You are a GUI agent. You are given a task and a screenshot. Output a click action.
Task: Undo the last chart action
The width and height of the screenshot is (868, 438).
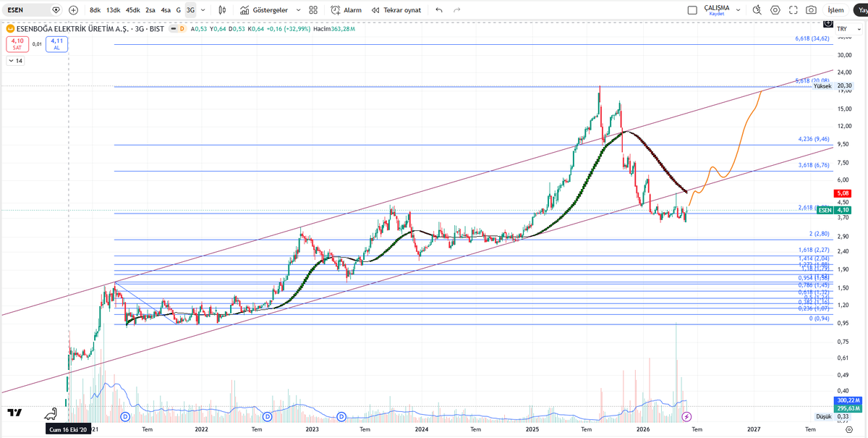[x=439, y=10]
